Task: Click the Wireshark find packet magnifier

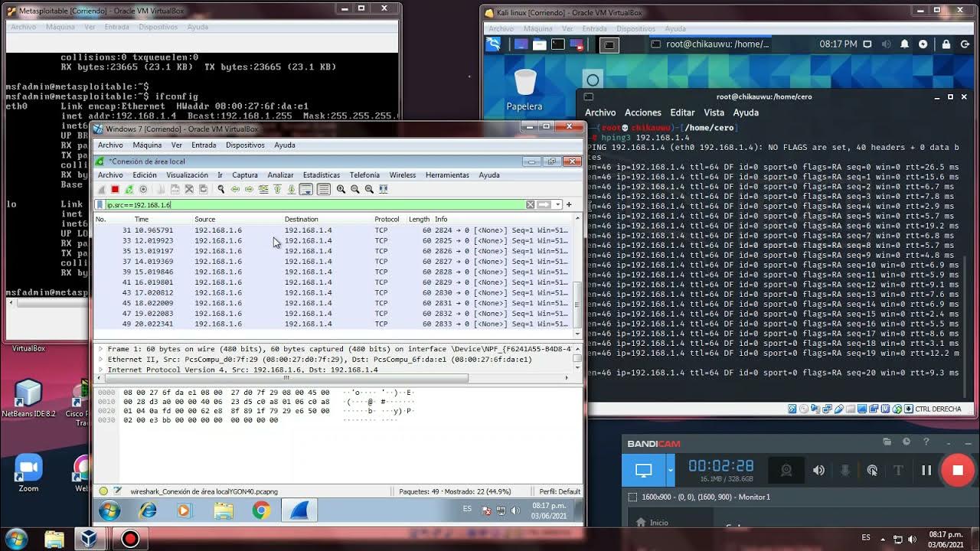Action: [220, 189]
